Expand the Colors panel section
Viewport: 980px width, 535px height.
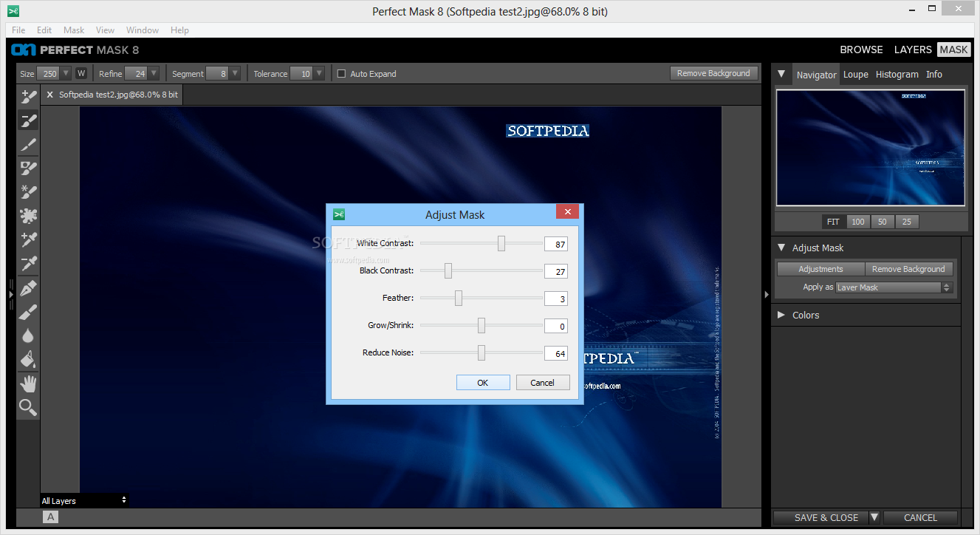pos(781,315)
